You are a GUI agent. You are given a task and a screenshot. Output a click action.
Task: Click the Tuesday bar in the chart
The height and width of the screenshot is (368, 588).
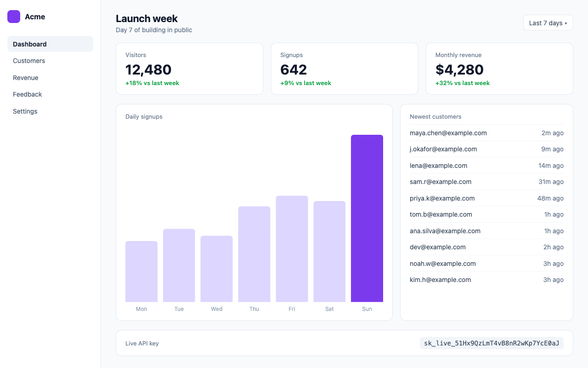pos(179,265)
